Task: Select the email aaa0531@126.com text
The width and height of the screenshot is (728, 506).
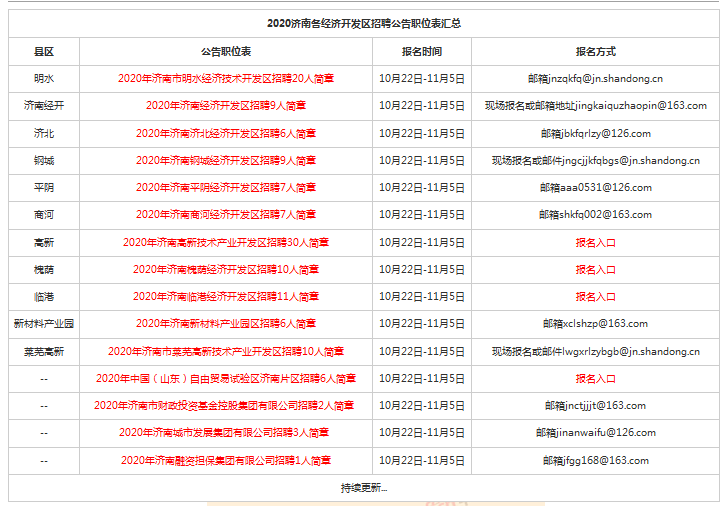Action: (x=606, y=187)
